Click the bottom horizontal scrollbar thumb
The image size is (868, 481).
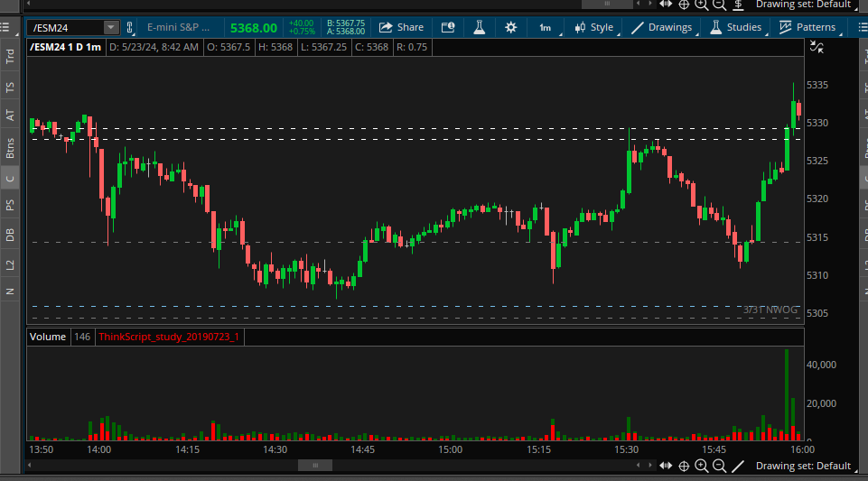pyautogui.click(x=315, y=466)
